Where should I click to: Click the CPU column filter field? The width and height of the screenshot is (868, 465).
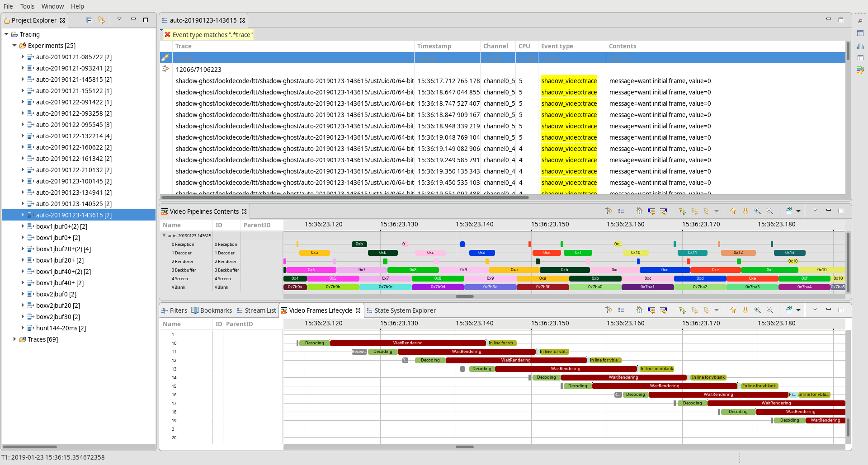[x=527, y=58]
